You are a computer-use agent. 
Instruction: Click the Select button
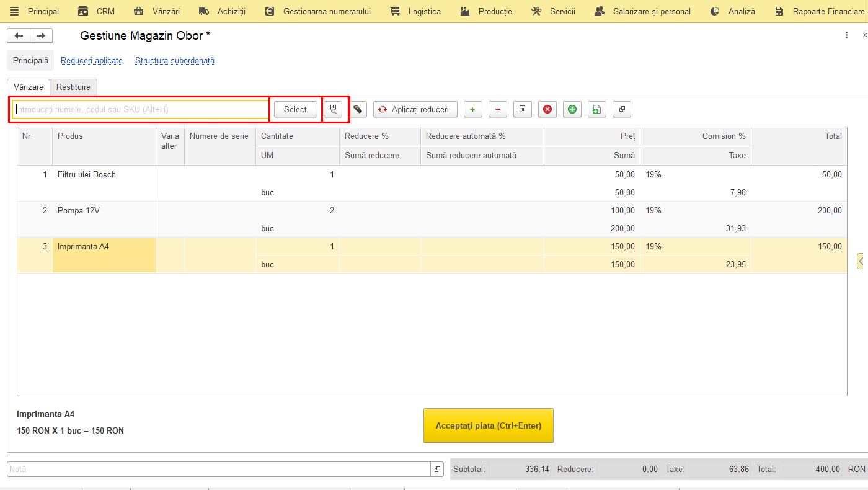pyautogui.click(x=295, y=109)
